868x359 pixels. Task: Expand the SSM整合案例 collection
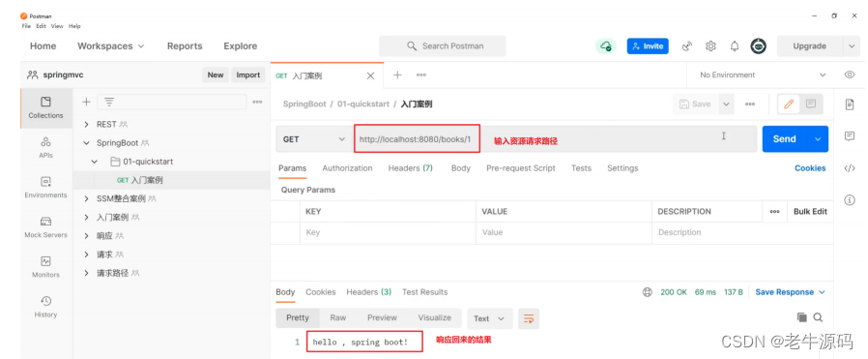86,198
